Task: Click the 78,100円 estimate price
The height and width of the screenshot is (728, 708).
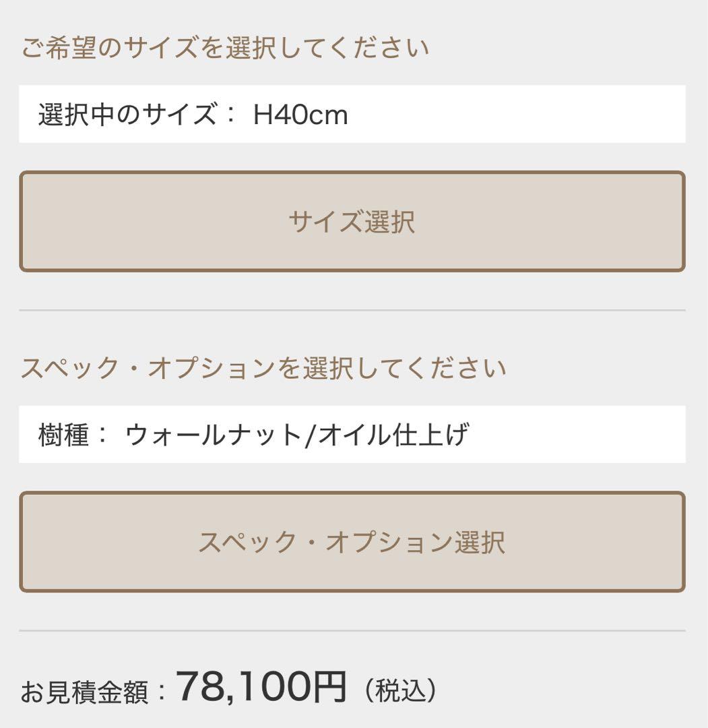Action: [x=261, y=687]
